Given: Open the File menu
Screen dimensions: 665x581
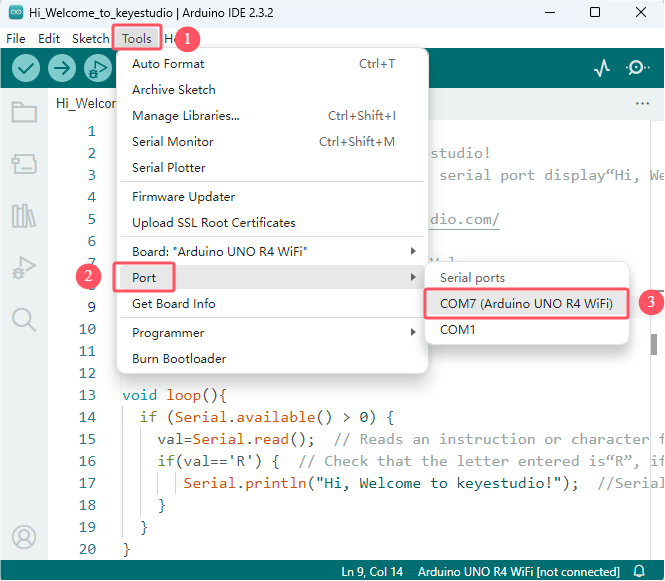Looking at the screenshot, I should coord(16,39).
